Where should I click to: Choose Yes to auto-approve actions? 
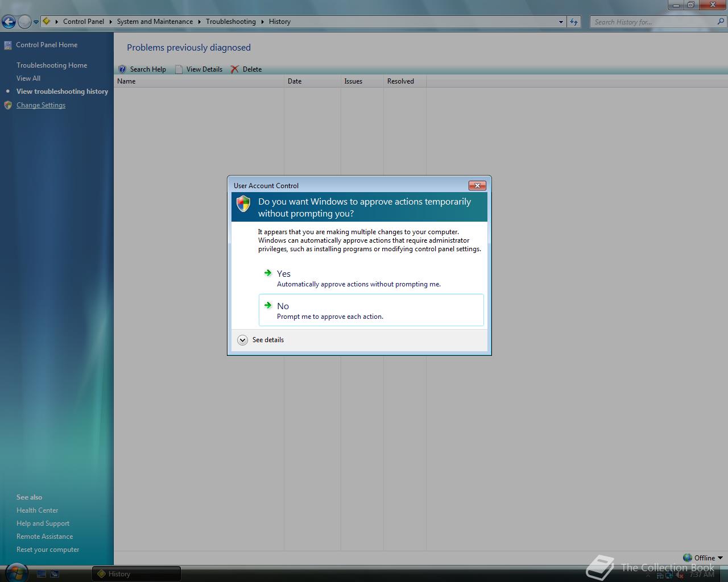(x=371, y=278)
